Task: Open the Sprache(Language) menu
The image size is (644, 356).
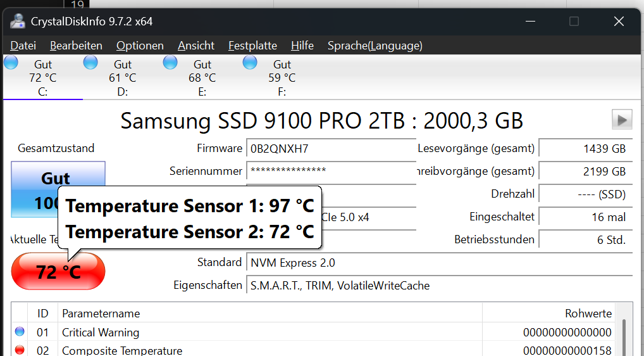Action: pyautogui.click(x=375, y=45)
